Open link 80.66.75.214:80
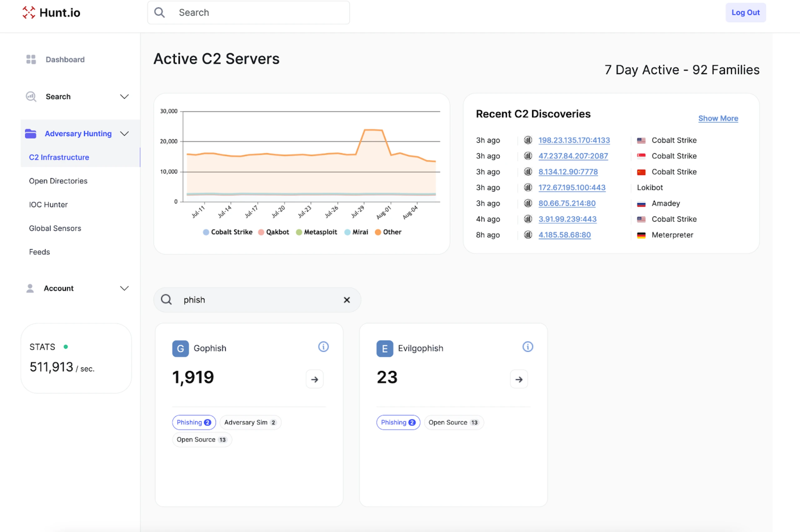This screenshot has height=532, width=800. tap(567, 203)
